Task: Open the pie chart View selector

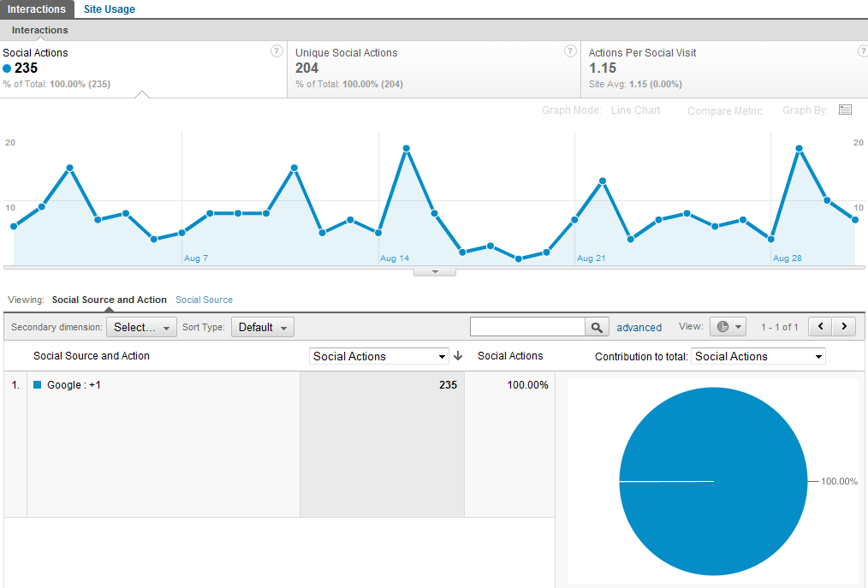Action: click(x=728, y=327)
